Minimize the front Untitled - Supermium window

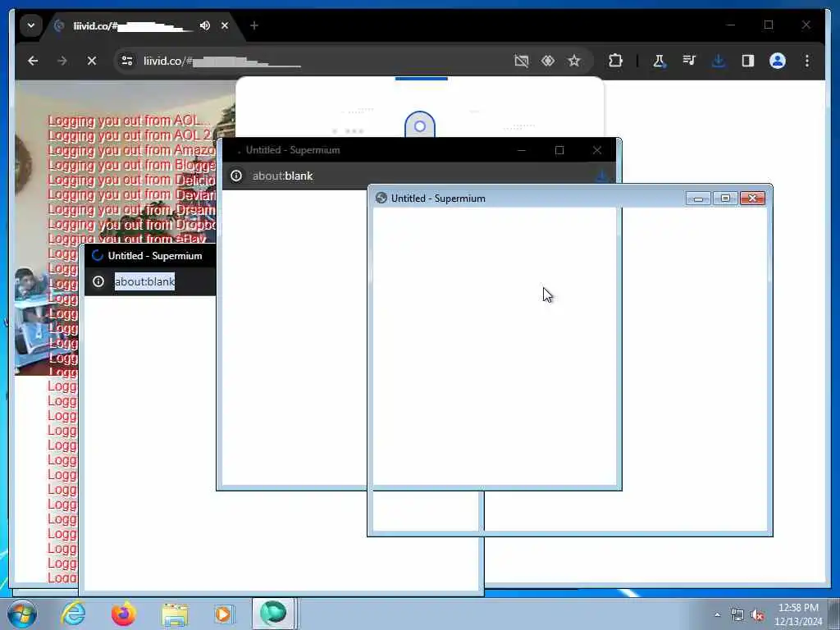(698, 199)
